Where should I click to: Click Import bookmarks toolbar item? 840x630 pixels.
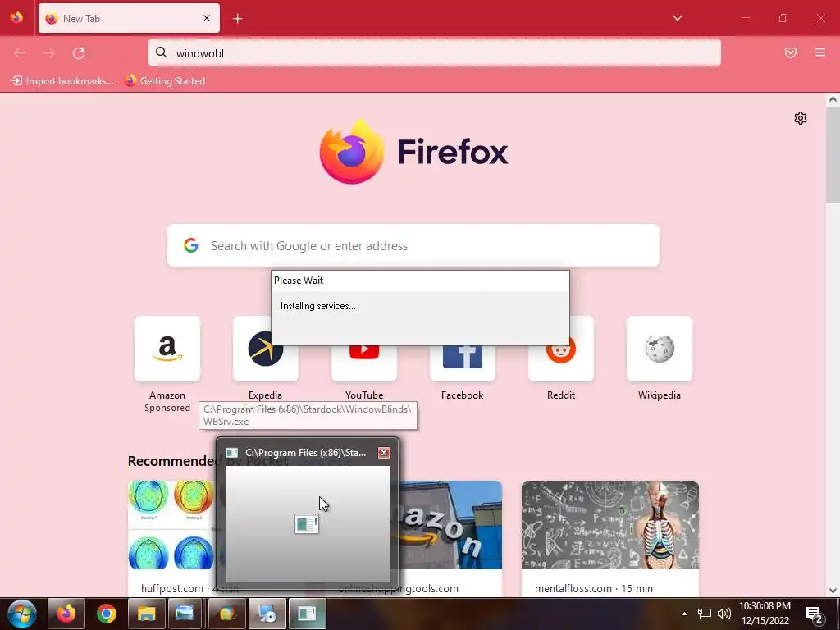pos(62,81)
